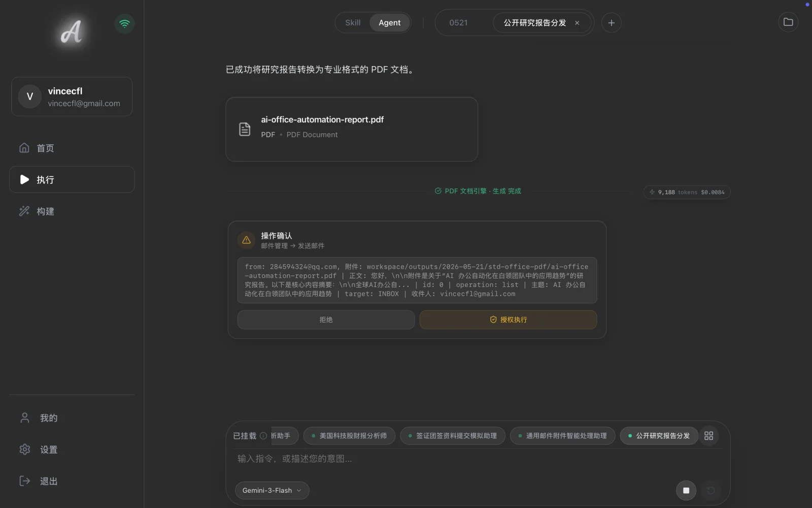812x508 pixels.
Task: Click 拒绝 to reject the email operation
Action: [x=326, y=320]
